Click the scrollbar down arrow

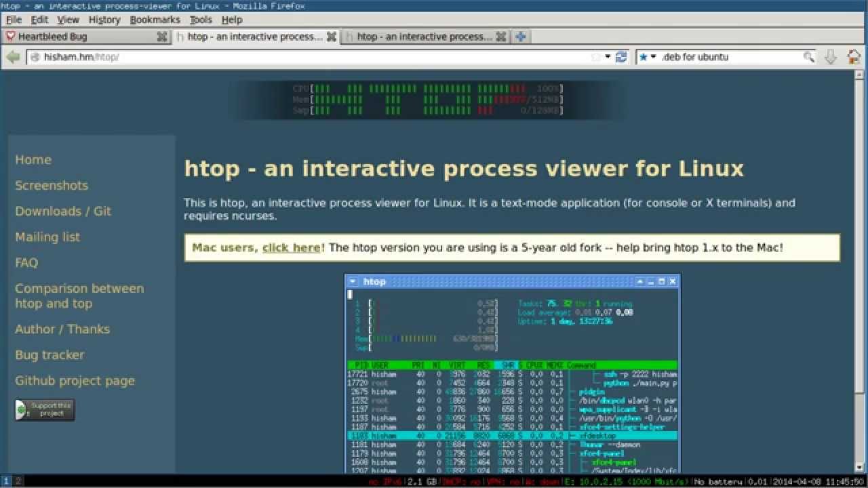coord(859,467)
